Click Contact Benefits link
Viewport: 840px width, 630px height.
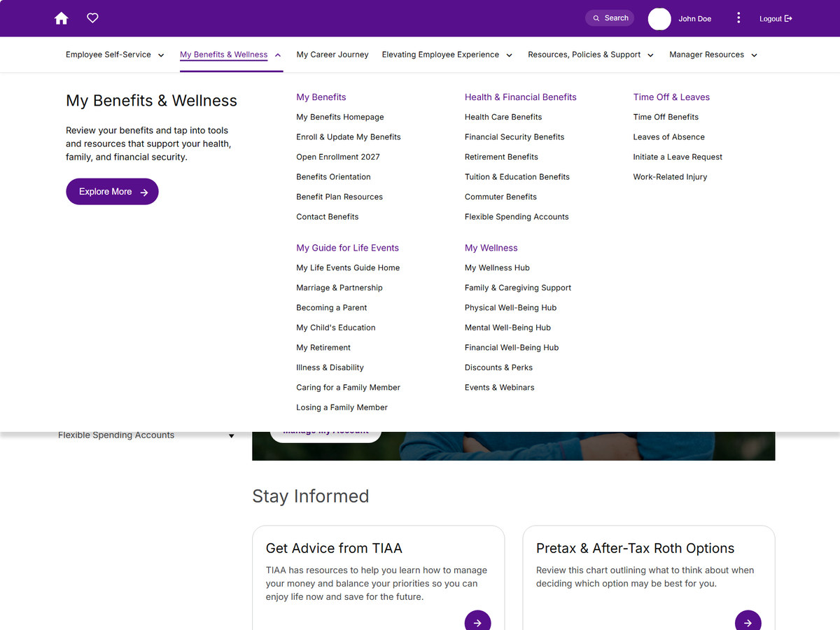(328, 217)
